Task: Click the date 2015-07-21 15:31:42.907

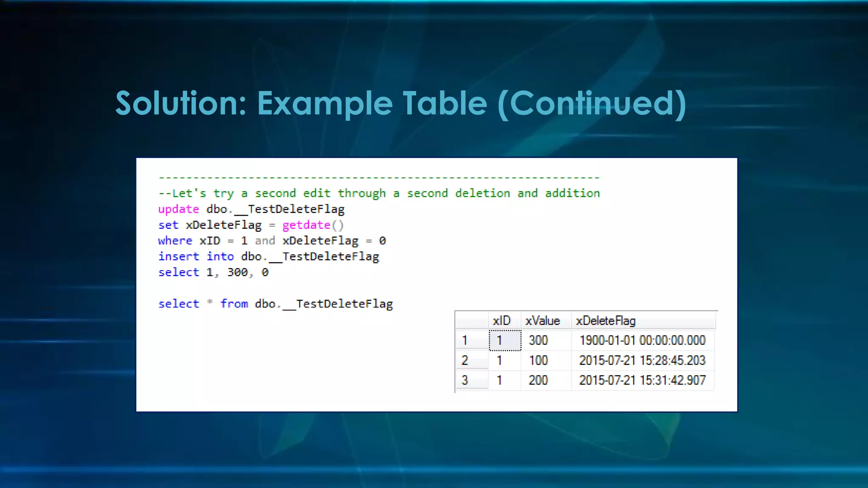Action: pos(642,380)
